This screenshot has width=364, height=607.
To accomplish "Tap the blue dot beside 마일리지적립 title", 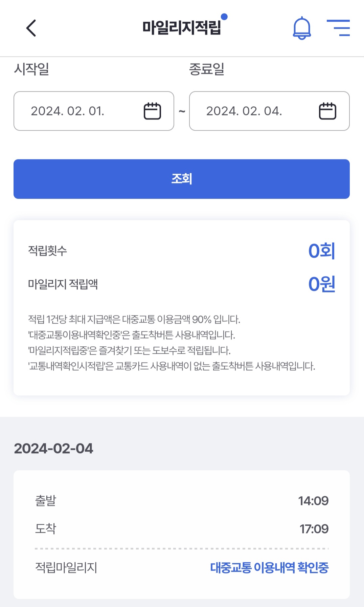I will [224, 17].
